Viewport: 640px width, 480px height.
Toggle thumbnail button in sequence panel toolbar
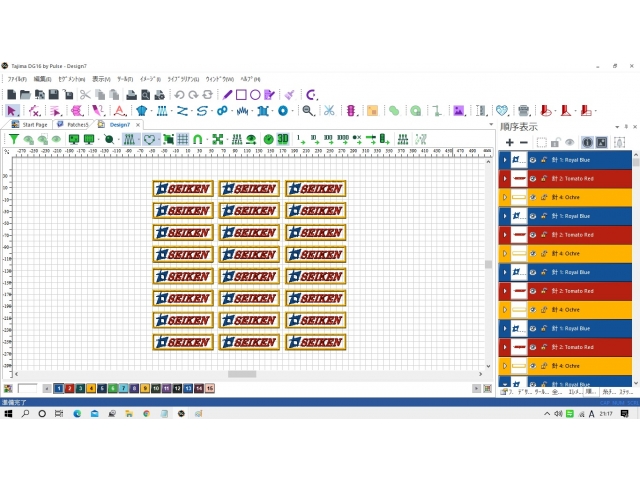point(602,142)
